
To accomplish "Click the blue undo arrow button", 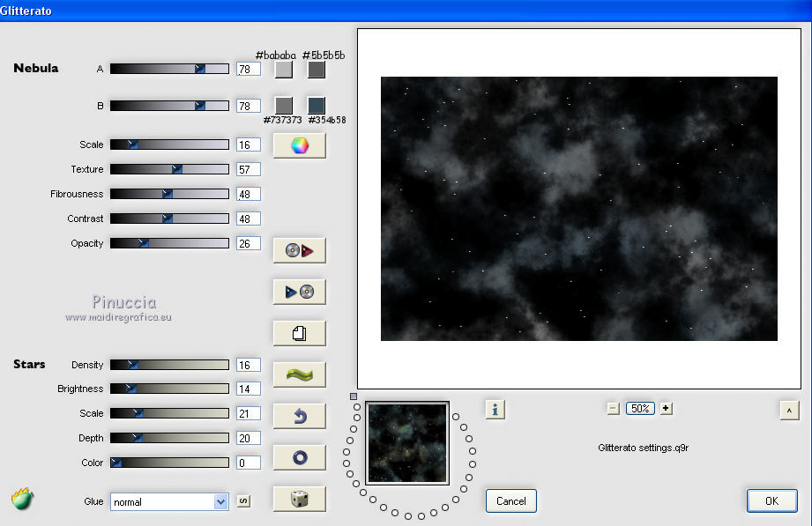I will [300, 416].
